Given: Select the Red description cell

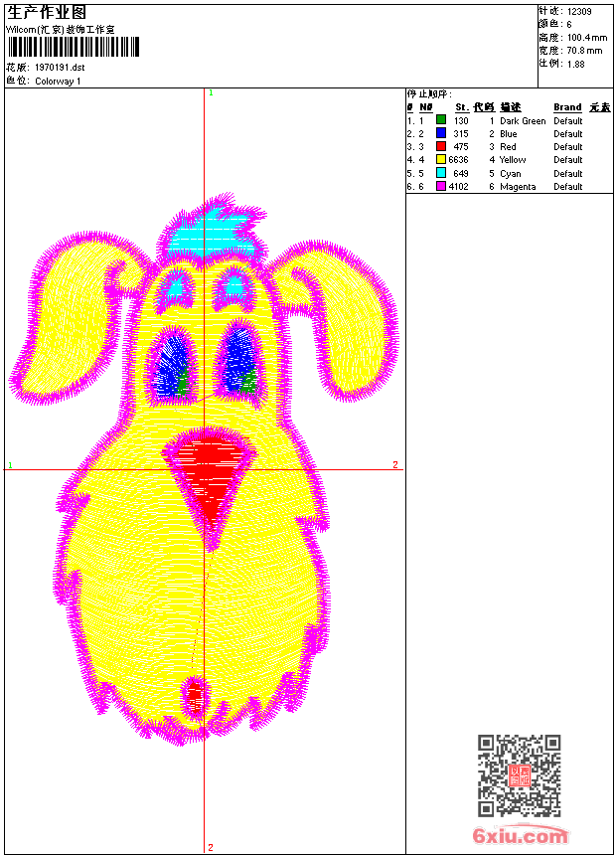Looking at the screenshot, I should point(508,147).
